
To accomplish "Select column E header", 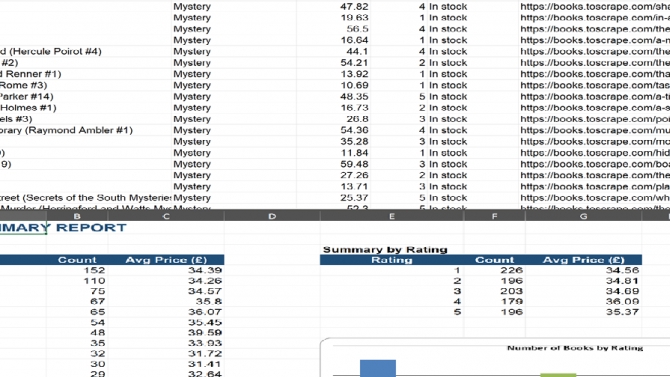I will pos(391,216).
